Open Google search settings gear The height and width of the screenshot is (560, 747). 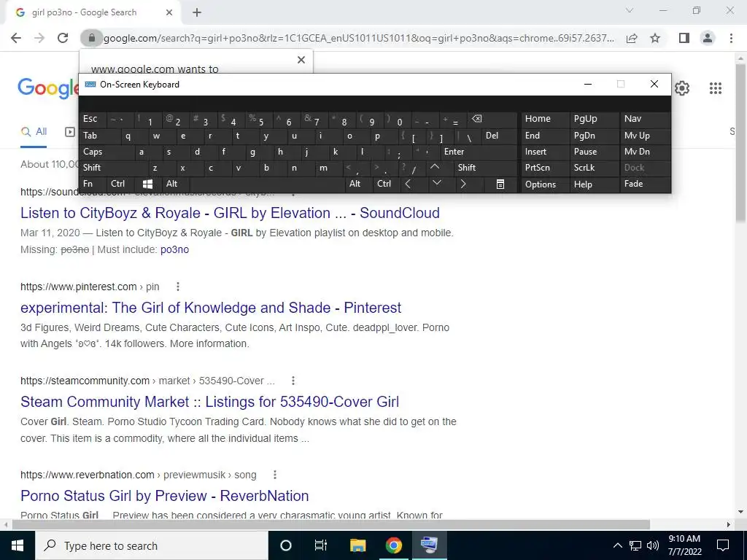[x=682, y=88]
